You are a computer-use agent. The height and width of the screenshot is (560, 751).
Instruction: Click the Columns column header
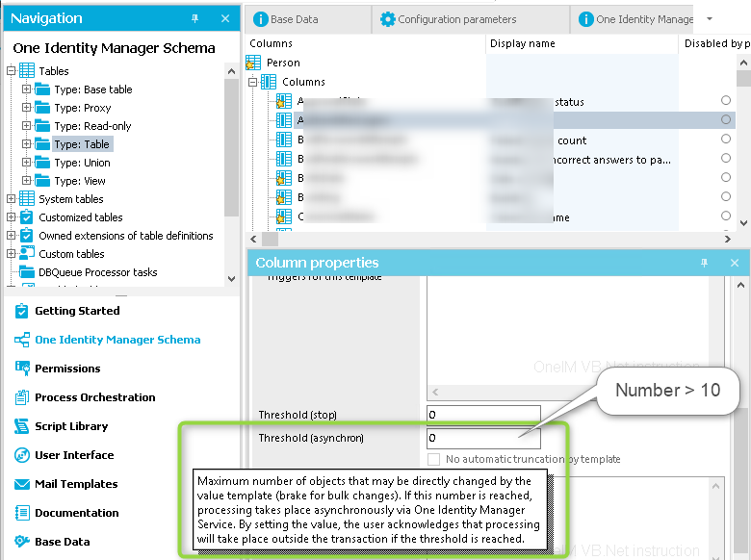tap(366, 43)
